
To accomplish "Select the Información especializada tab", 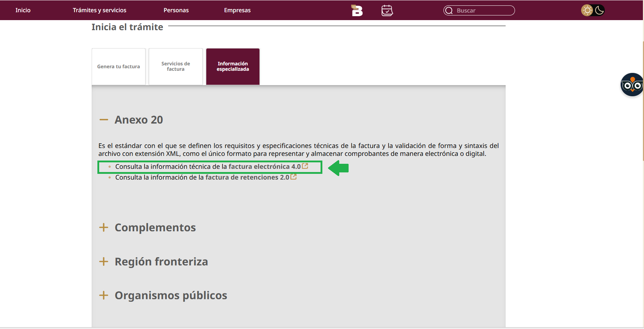I will 233,66.
